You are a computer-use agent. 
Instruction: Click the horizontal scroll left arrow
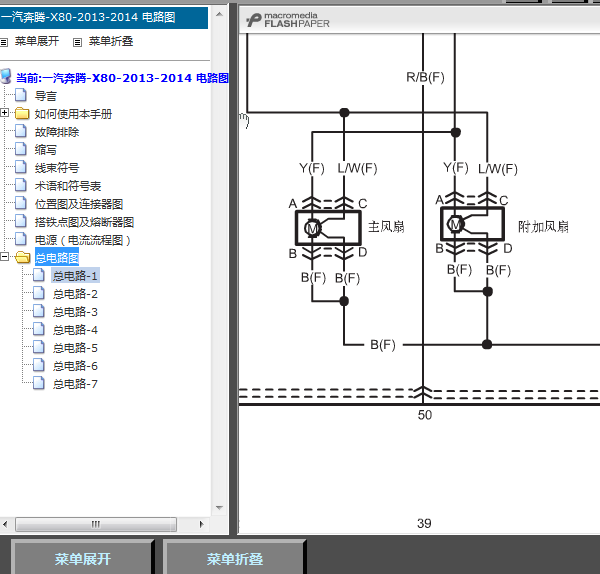click(x=5, y=524)
